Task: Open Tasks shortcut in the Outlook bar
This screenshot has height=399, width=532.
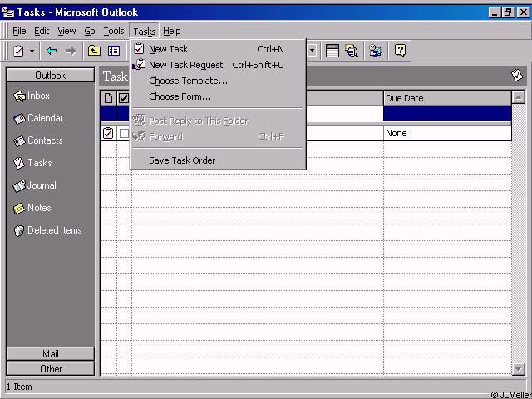Action: (32, 163)
